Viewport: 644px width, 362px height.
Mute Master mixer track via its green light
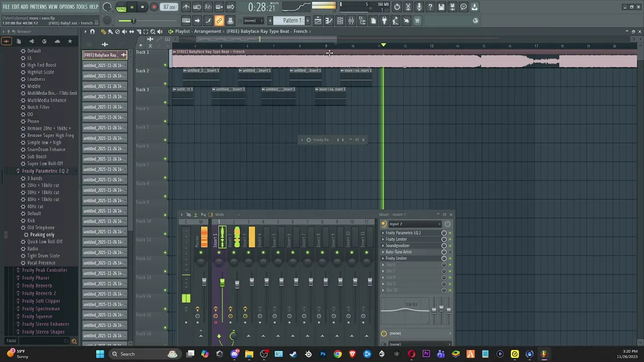[201, 252]
